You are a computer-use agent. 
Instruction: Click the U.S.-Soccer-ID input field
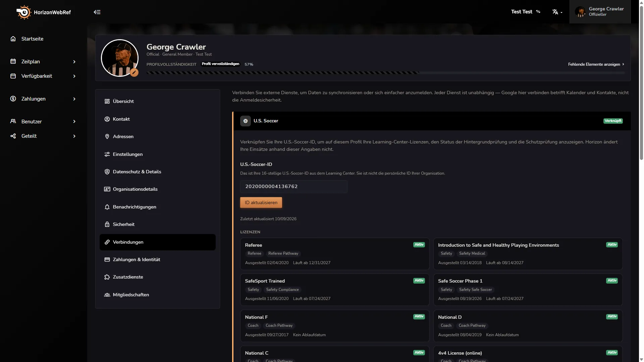(294, 187)
